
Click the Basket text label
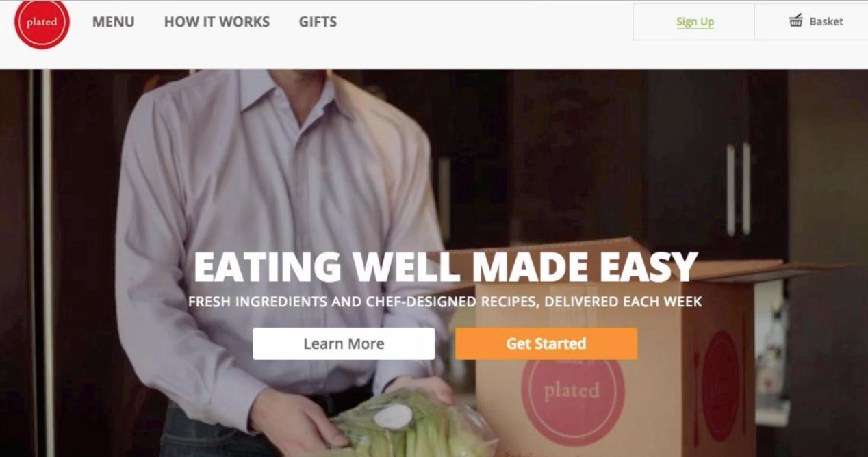point(826,21)
